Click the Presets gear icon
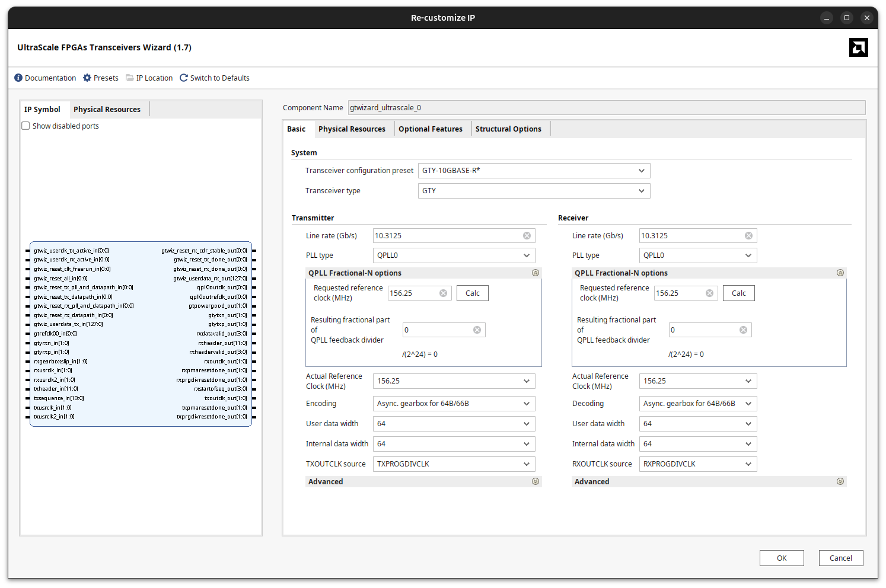 [86, 78]
